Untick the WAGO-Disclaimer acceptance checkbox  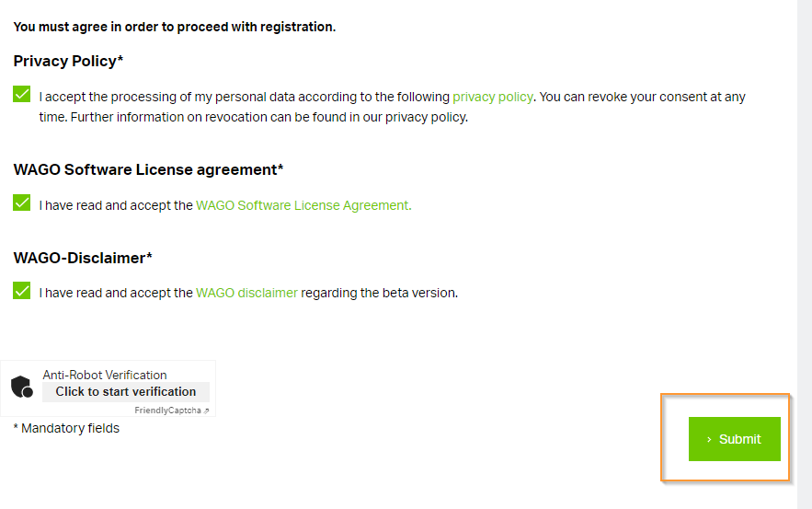22,291
